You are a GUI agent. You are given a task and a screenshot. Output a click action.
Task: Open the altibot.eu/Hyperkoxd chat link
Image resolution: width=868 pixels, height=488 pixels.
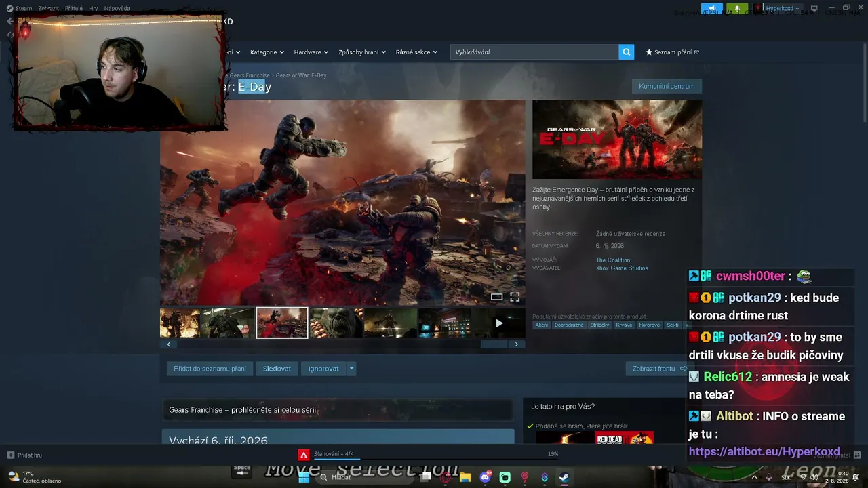tap(764, 451)
